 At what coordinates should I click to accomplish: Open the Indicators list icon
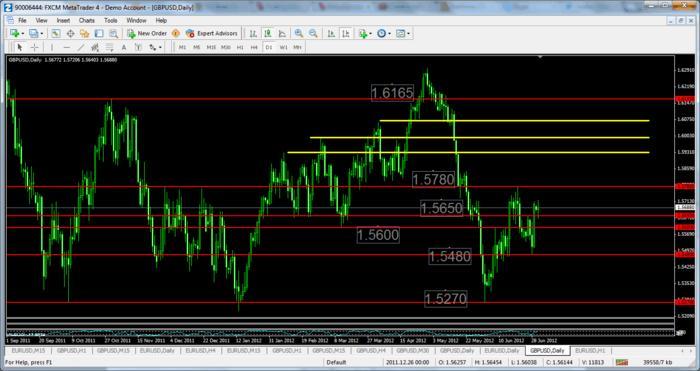362,33
